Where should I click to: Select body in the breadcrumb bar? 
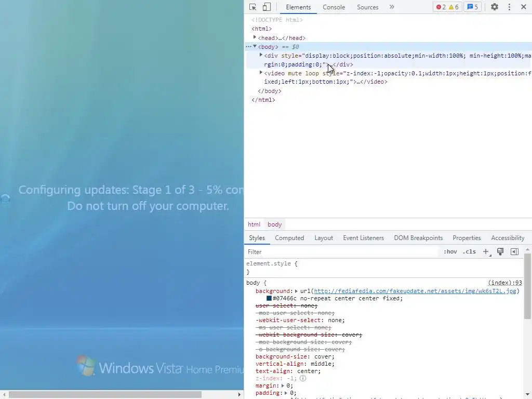[x=274, y=224]
